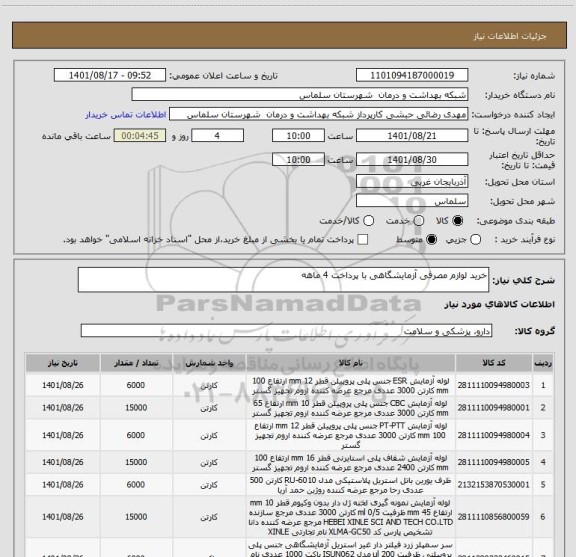The height and width of the screenshot is (557, 576).
Task: Click the ESR test tube item name
Action: click(x=350, y=385)
